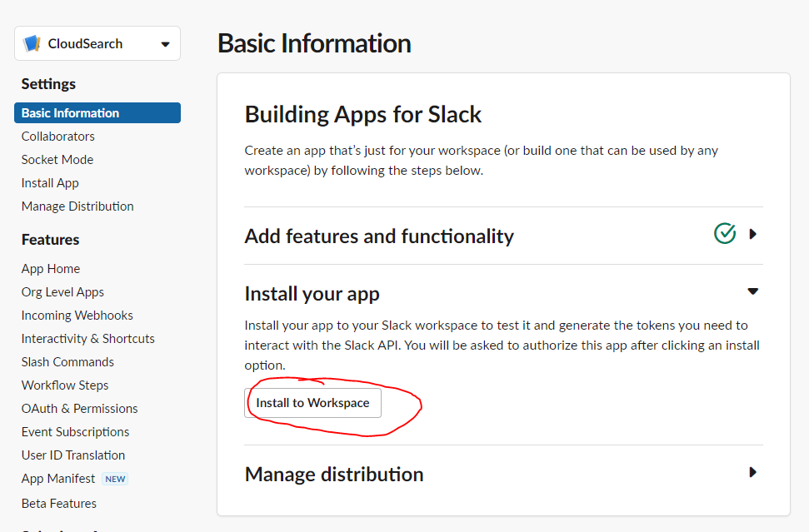Click the green checkmark status icon

725,234
